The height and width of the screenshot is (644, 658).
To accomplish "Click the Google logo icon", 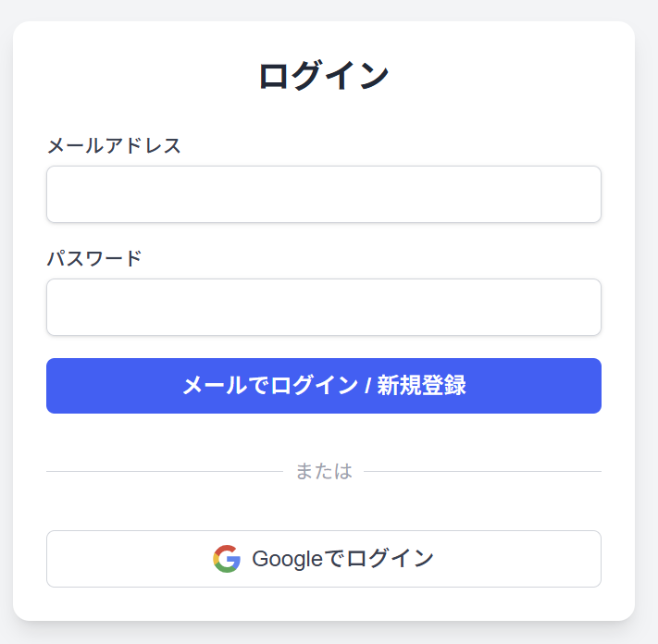I will tap(227, 559).
